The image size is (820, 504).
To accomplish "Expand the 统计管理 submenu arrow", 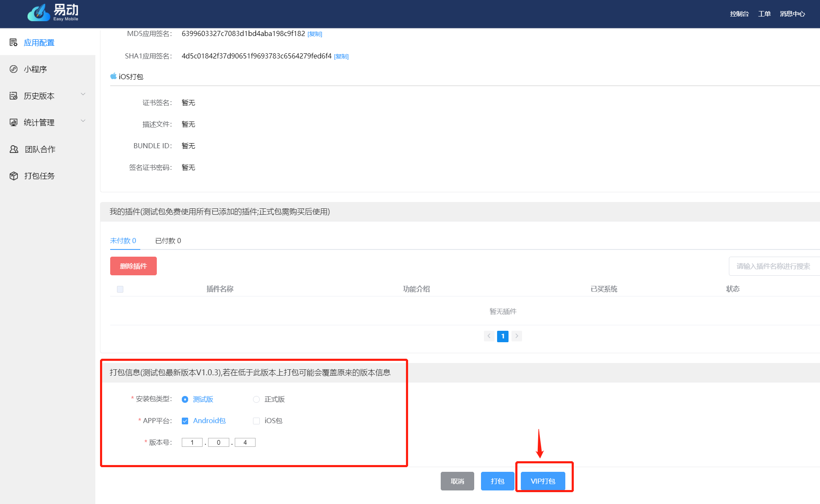I will click(x=83, y=121).
